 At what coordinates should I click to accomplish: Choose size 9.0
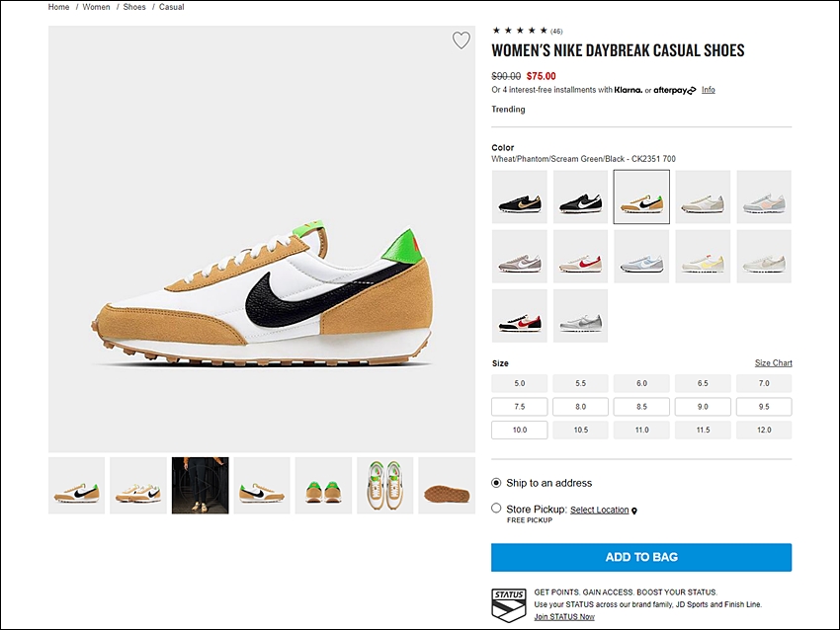[x=703, y=407]
